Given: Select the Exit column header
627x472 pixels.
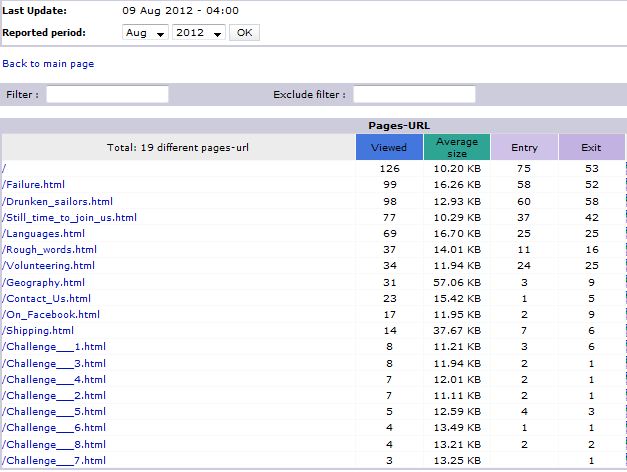Looking at the screenshot, I should pos(591,148).
